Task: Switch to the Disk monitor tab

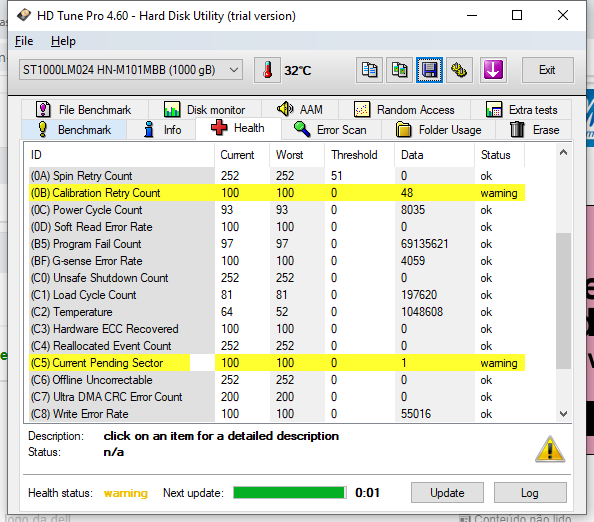Action: (205, 110)
